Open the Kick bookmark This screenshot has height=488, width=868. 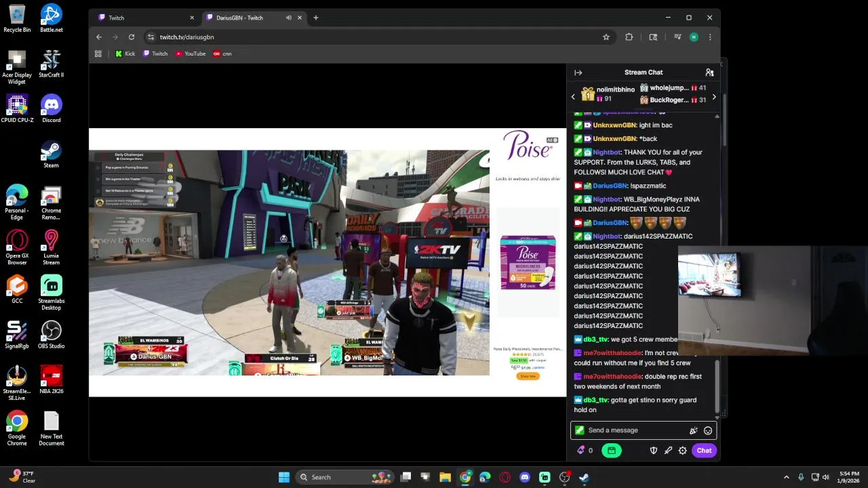click(125, 54)
